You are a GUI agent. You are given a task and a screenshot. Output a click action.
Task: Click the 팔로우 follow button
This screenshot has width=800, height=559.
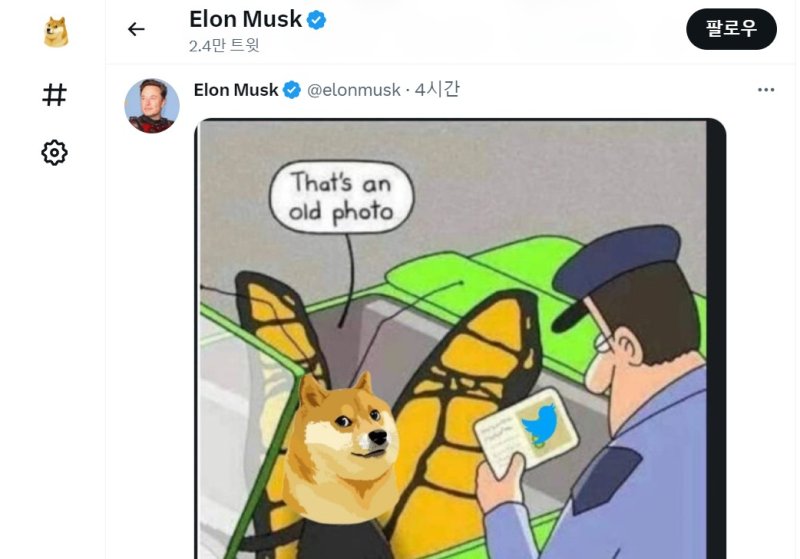731,29
